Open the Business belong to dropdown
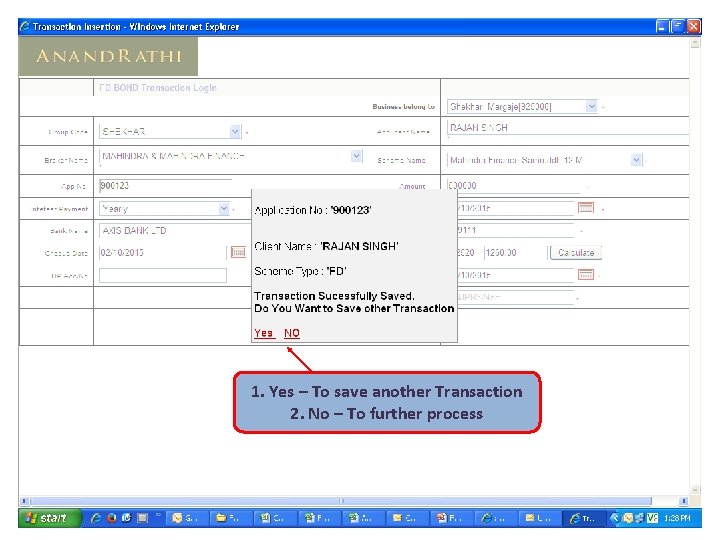720x540 pixels. (591, 107)
